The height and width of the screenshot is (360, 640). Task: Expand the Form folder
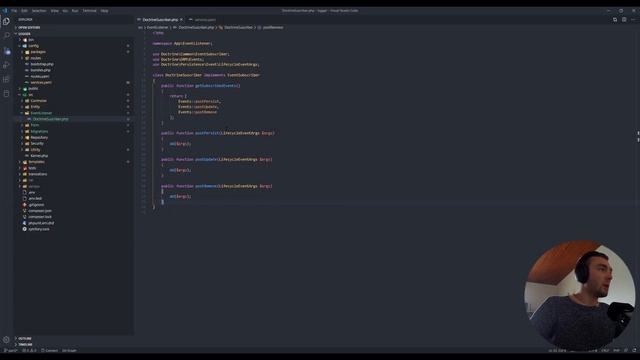[x=35, y=125]
